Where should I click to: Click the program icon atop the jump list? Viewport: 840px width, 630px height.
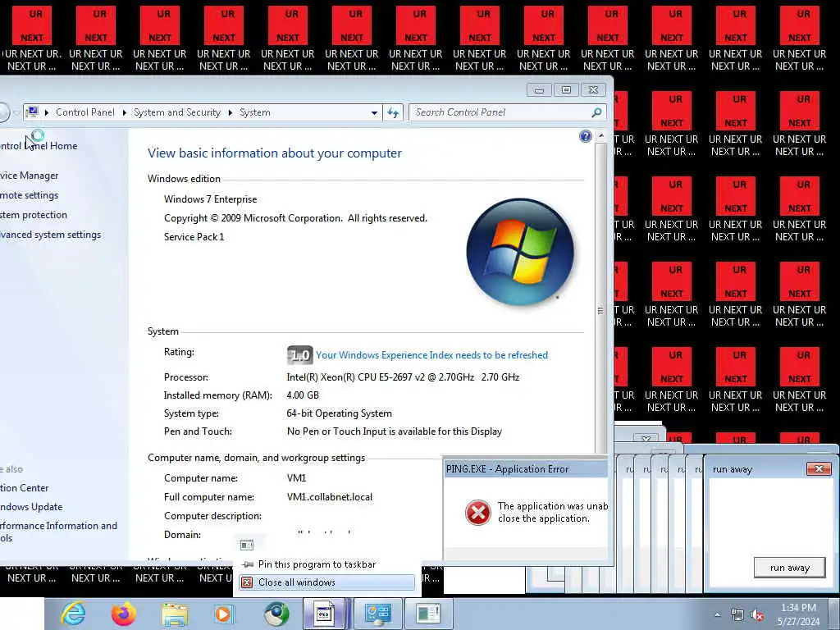[246, 545]
